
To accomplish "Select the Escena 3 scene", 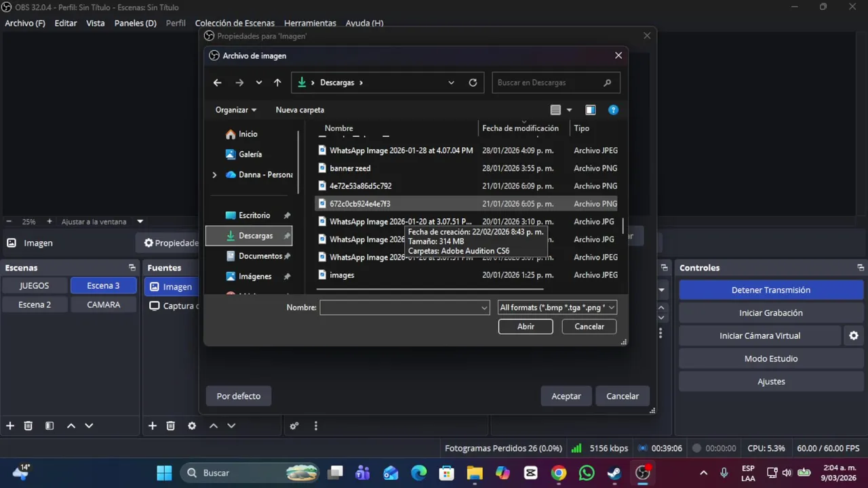I will 103,286.
